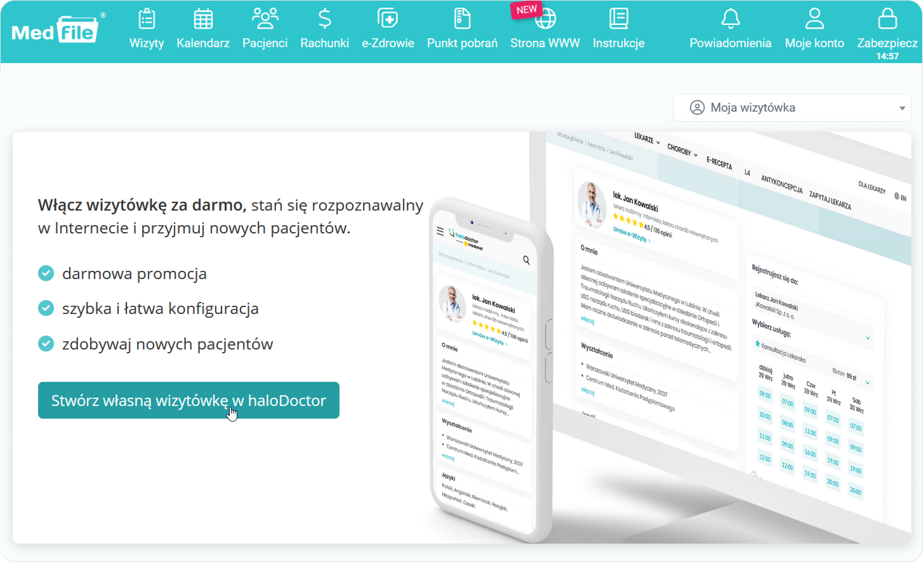
Task: Open the Pacjenci people icon
Action: coord(265,18)
